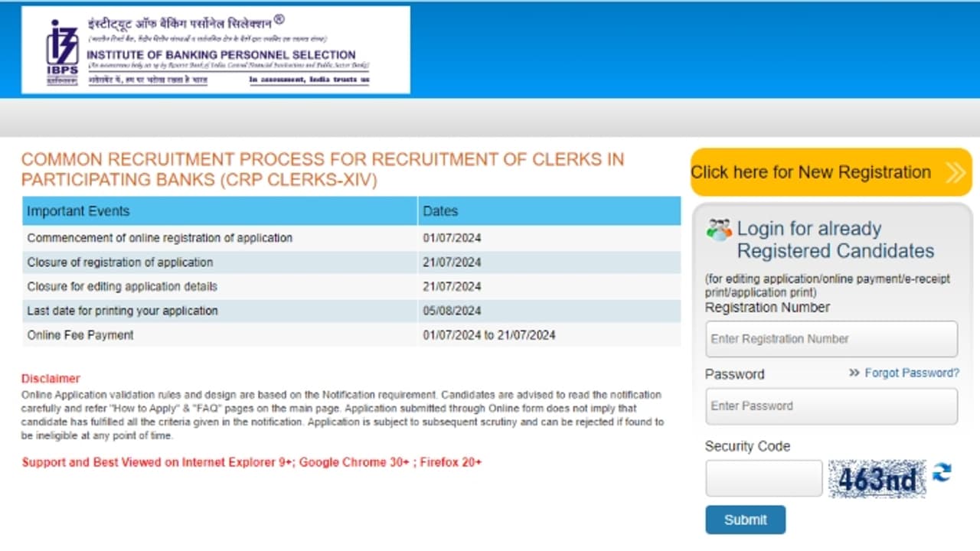
Task: Click the Enter Password field
Action: tap(831, 406)
